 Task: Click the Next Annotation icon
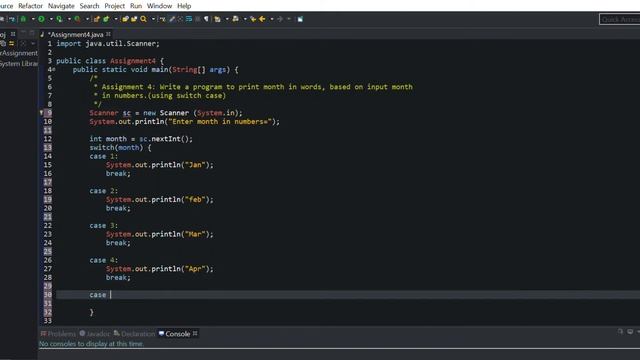(217, 19)
